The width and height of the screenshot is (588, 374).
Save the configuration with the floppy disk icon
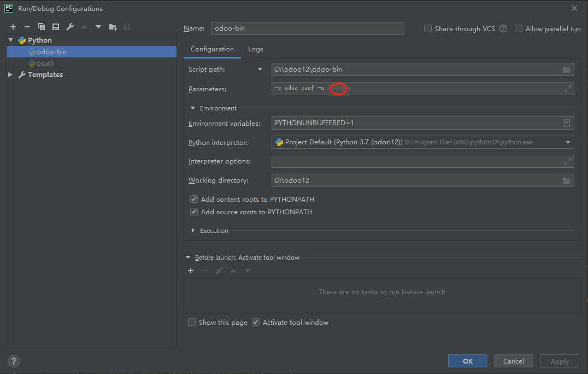click(56, 27)
